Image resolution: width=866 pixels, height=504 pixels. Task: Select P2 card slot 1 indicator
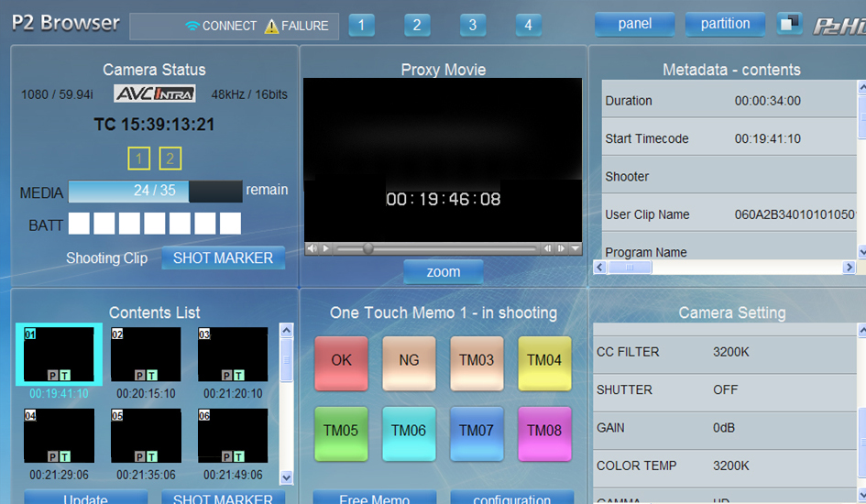138,159
